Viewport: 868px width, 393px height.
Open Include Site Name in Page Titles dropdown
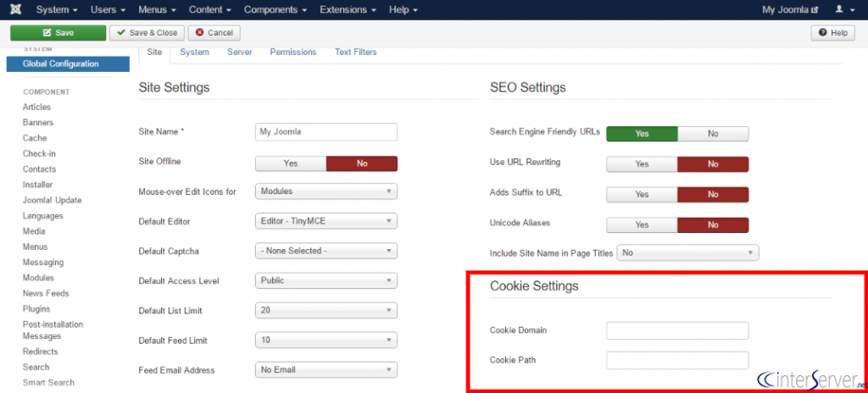(x=687, y=252)
